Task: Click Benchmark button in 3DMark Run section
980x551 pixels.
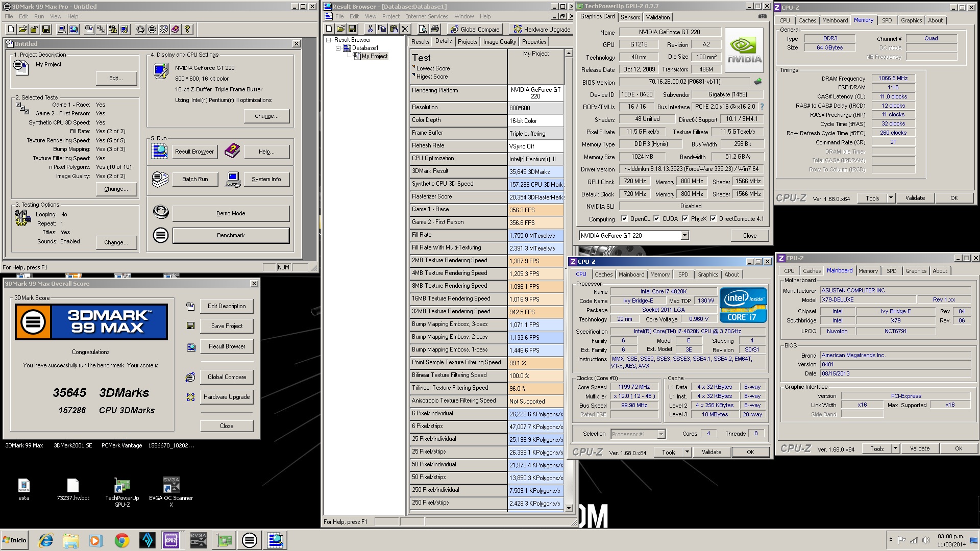Action: coord(231,235)
